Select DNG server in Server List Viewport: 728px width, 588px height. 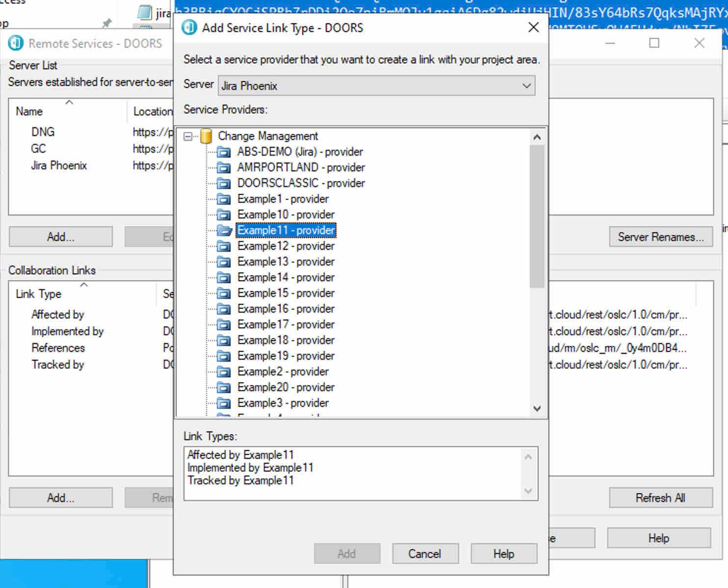tap(43, 132)
